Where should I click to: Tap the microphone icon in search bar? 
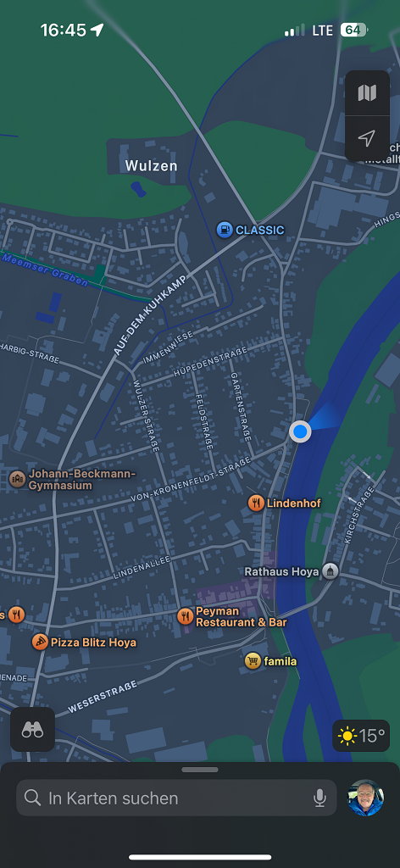[x=319, y=798]
